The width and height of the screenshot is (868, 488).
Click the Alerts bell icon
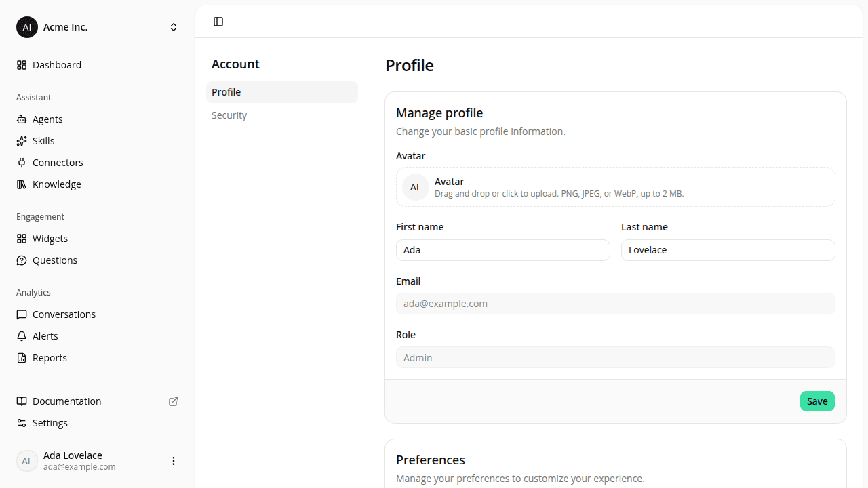tap(22, 336)
